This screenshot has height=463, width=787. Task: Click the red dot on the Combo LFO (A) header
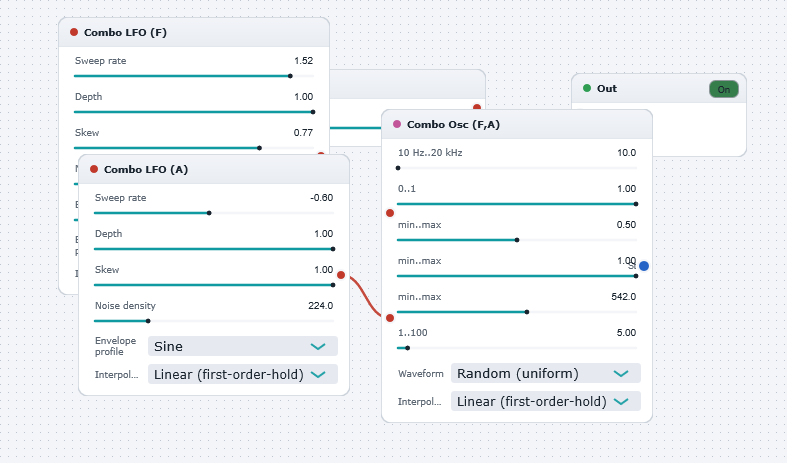pos(94,169)
